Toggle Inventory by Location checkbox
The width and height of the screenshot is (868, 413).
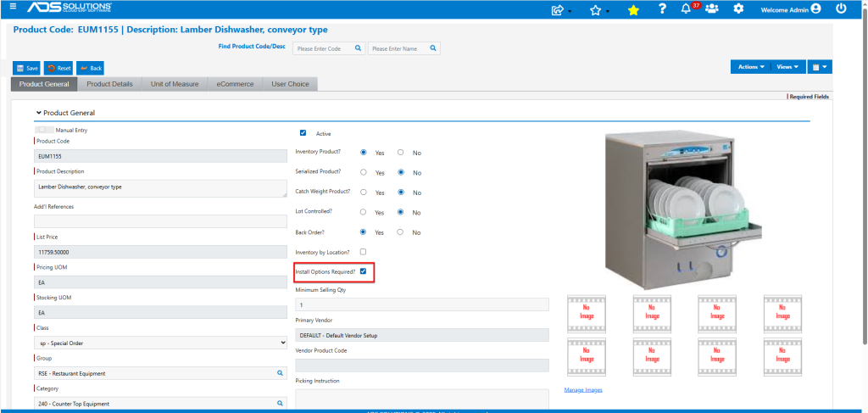[x=363, y=251]
